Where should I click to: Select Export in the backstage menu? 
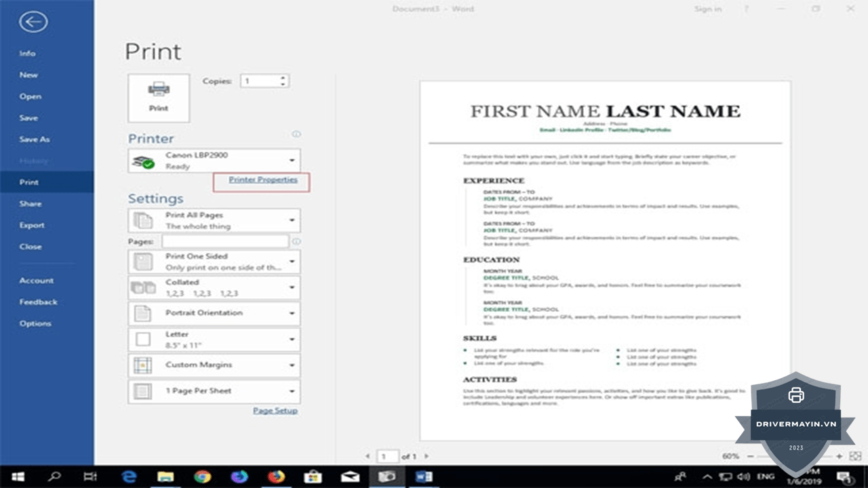[x=32, y=225]
